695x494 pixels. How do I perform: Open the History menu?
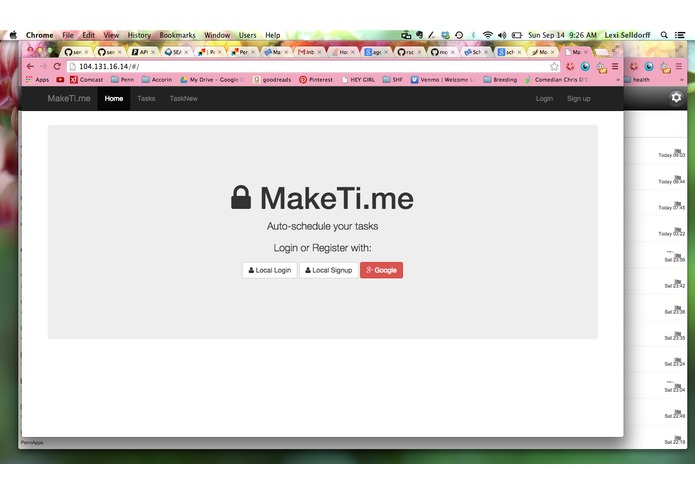(139, 35)
